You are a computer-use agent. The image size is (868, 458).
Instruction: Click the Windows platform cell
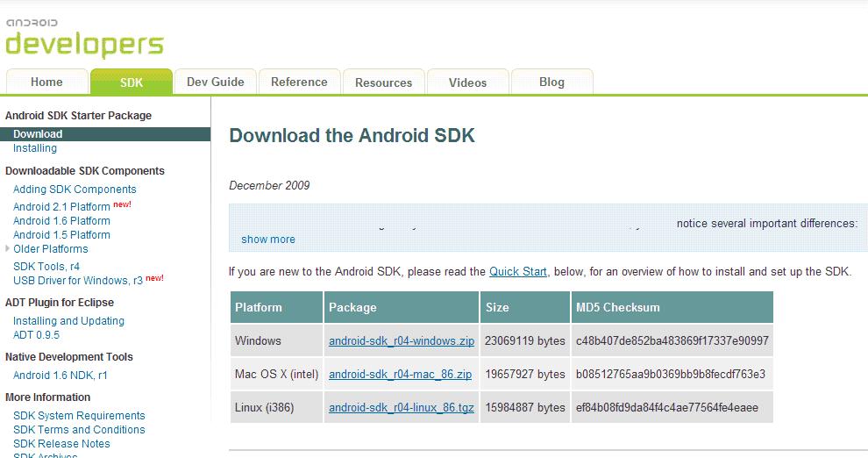(x=276, y=340)
